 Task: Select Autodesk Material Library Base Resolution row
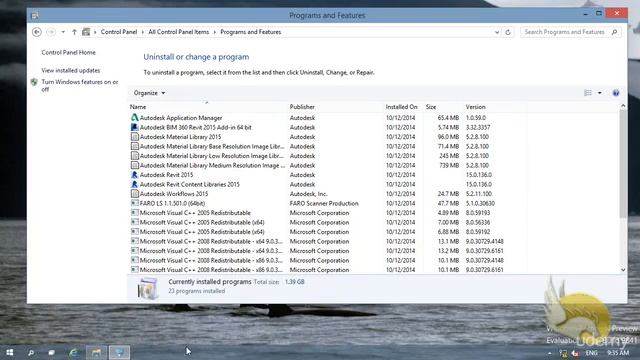tap(328, 146)
